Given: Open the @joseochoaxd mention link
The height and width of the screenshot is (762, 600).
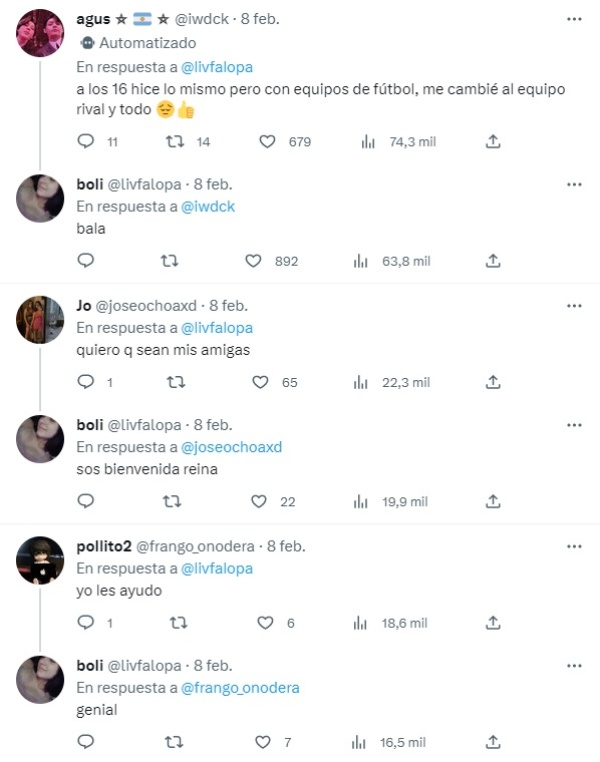Looking at the screenshot, I should [x=232, y=447].
